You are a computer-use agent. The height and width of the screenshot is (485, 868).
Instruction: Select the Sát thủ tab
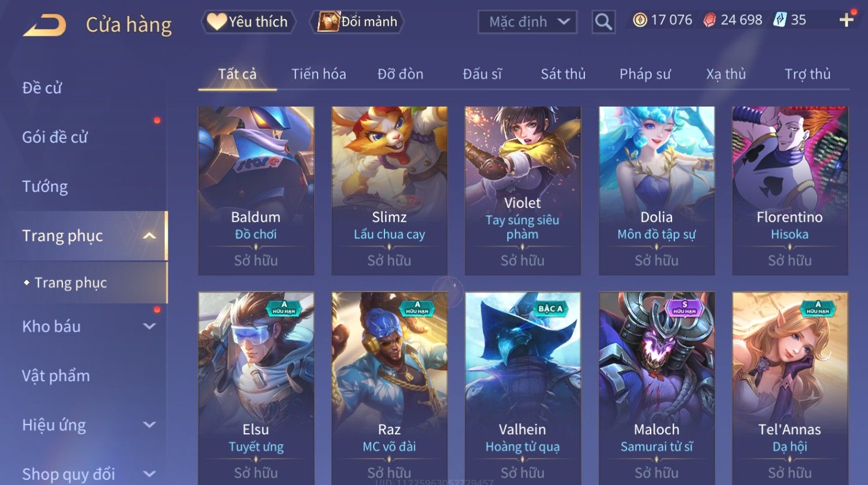point(563,74)
